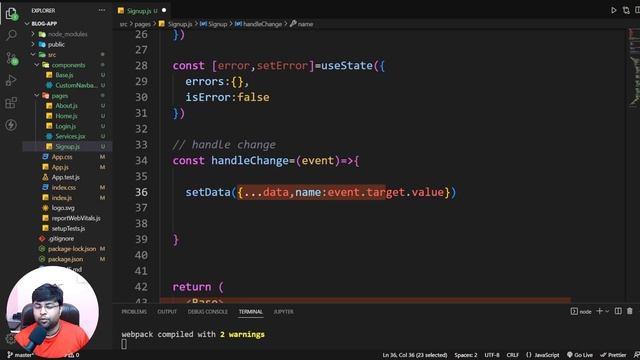Open the Thunder Client lightning icon
Screen dimensions: 640x360
(11, 124)
